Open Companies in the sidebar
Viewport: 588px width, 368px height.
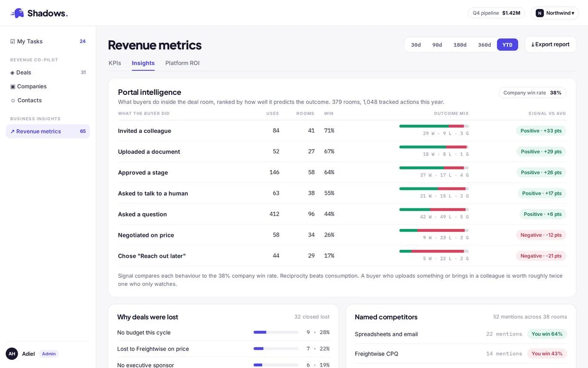coord(48,86)
